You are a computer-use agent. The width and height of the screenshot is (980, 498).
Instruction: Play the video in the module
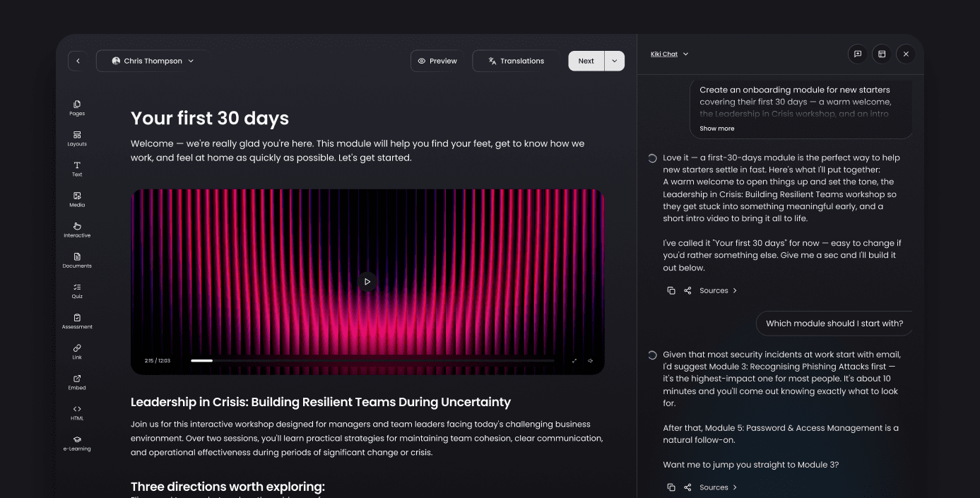tap(367, 281)
